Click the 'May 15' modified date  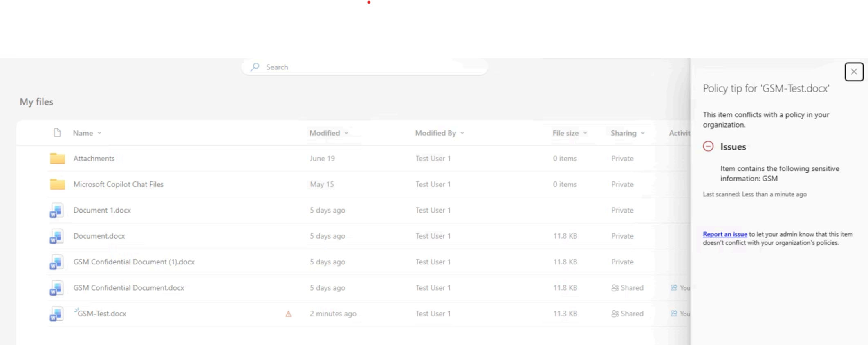coord(322,184)
